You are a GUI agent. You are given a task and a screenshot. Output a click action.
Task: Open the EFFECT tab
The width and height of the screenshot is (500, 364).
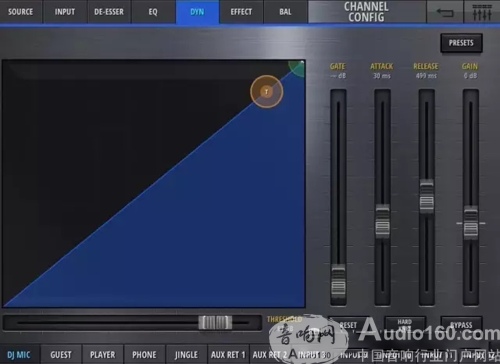(241, 12)
